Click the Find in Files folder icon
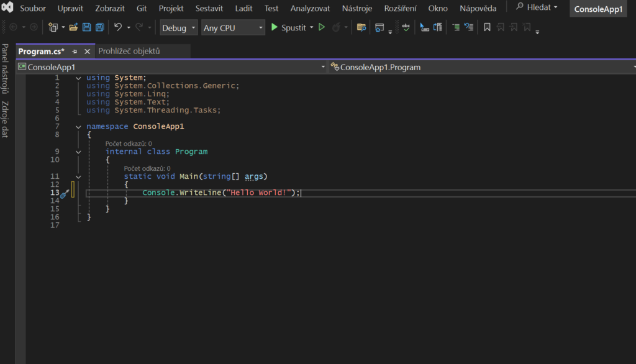The image size is (636, 364). (x=361, y=27)
